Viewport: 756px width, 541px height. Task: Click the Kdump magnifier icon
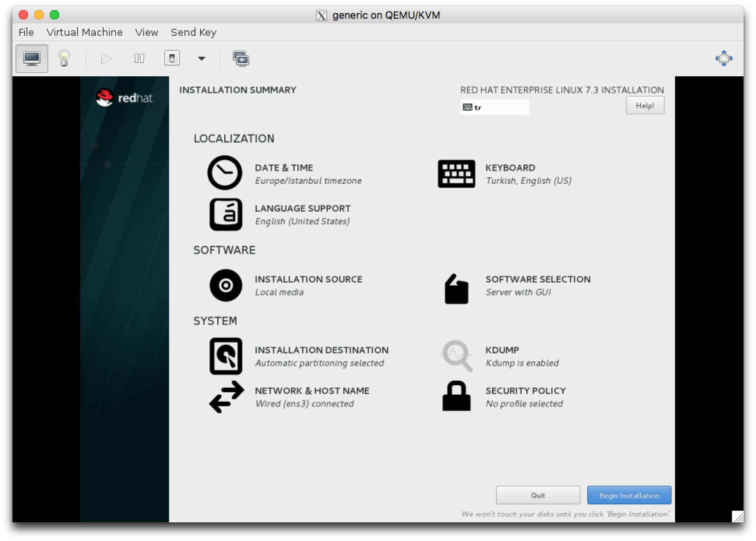click(456, 354)
